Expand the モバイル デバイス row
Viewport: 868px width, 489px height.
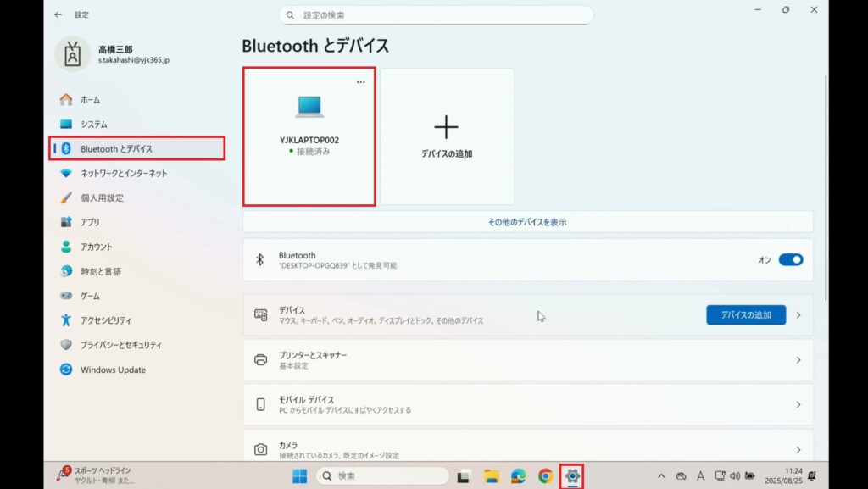pos(527,404)
